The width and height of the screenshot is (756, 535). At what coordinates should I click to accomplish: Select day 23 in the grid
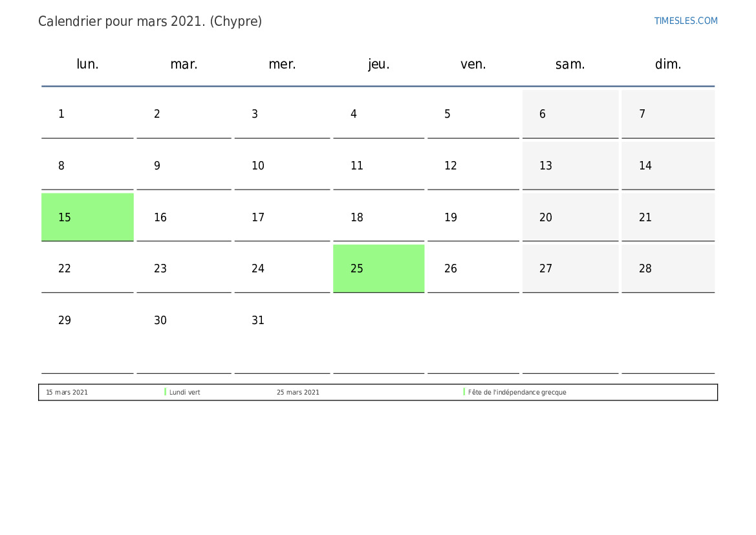184,268
